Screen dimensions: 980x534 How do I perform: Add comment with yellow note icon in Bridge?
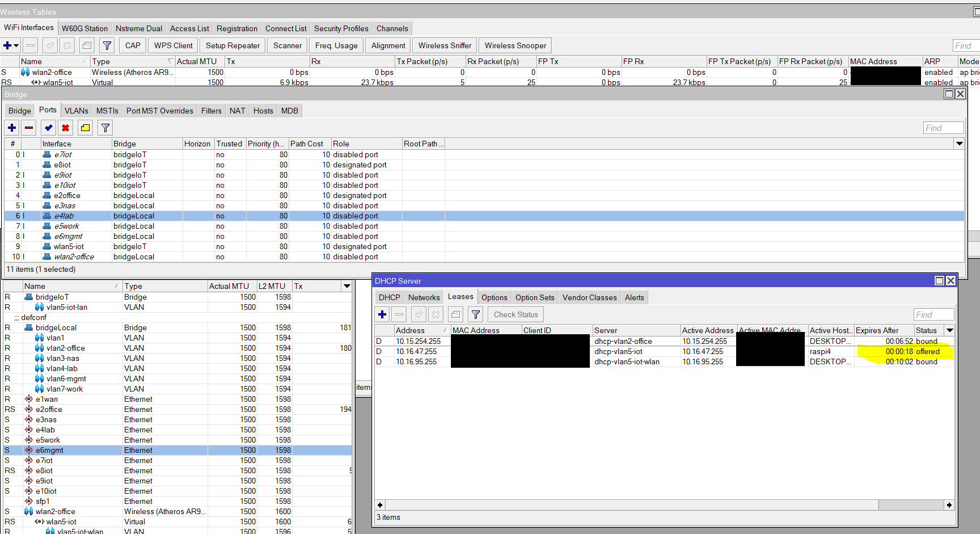(85, 128)
